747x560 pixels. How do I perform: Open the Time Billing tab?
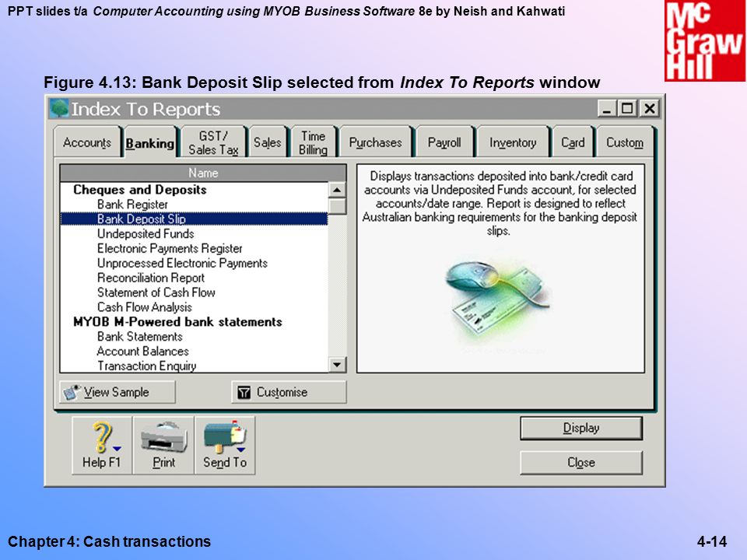click(313, 142)
